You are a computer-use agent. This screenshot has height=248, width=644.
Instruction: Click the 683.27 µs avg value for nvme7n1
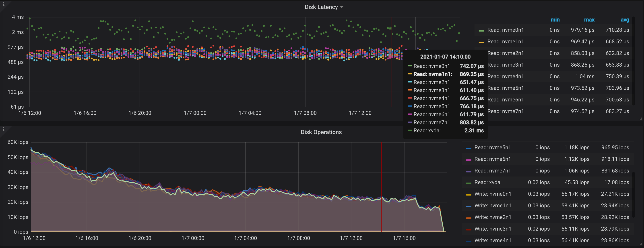click(617, 111)
